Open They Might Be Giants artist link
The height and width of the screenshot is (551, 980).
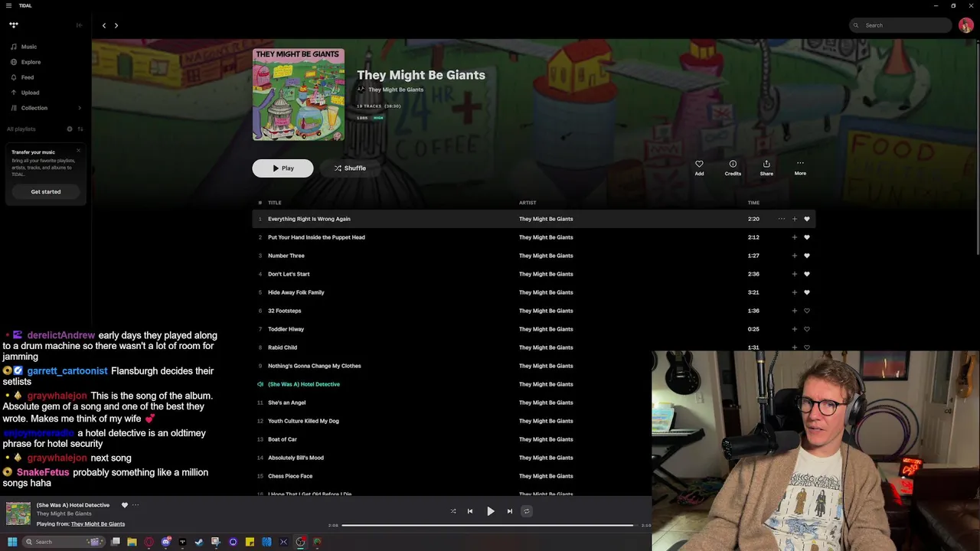(x=396, y=90)
